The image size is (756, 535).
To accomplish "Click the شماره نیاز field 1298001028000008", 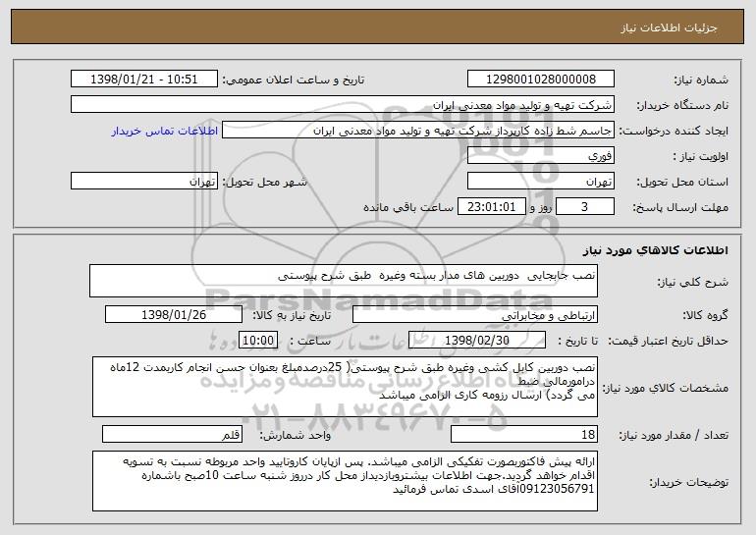I will pyautogui.click(x=540, y=80).
